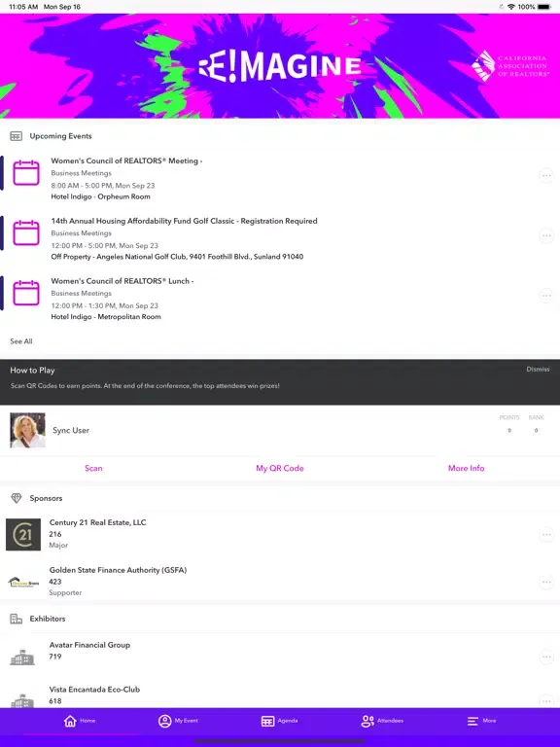Open Women's Council of REALTORS Meeting title
Image resolution: width=560 pixels, height=747 pixels.
click(x=126, y=161)
